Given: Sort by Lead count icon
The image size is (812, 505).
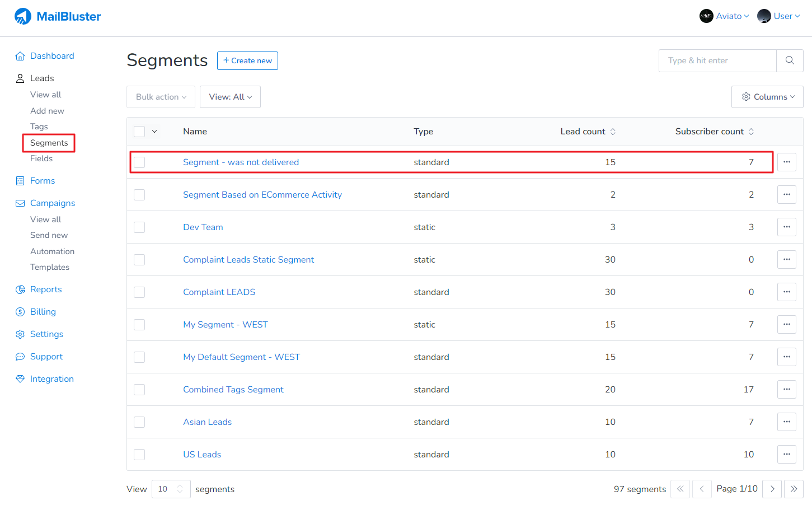Looking at the screenshot, I should coord(613,132).
